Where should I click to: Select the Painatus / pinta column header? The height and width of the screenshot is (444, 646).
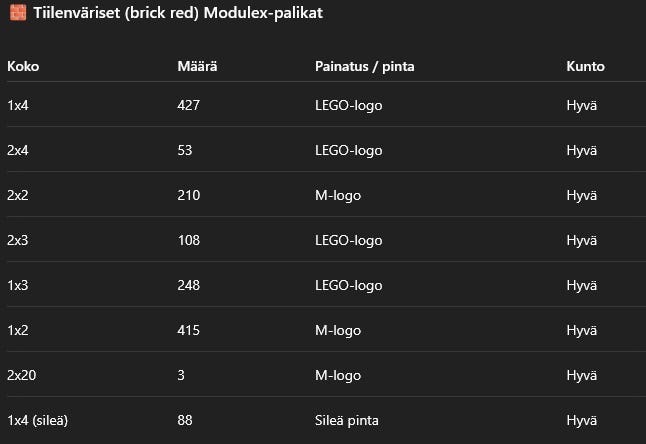tap(364, 66)
